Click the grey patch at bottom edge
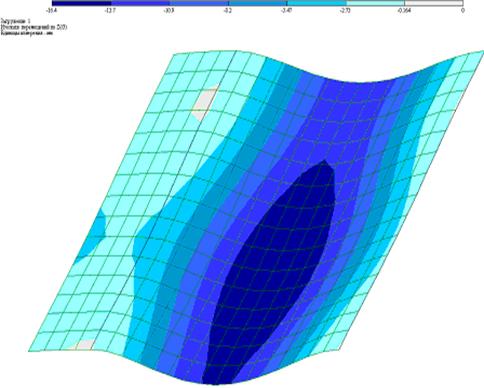The width and height of the screenshot is (484, 388). pos(83,345)
